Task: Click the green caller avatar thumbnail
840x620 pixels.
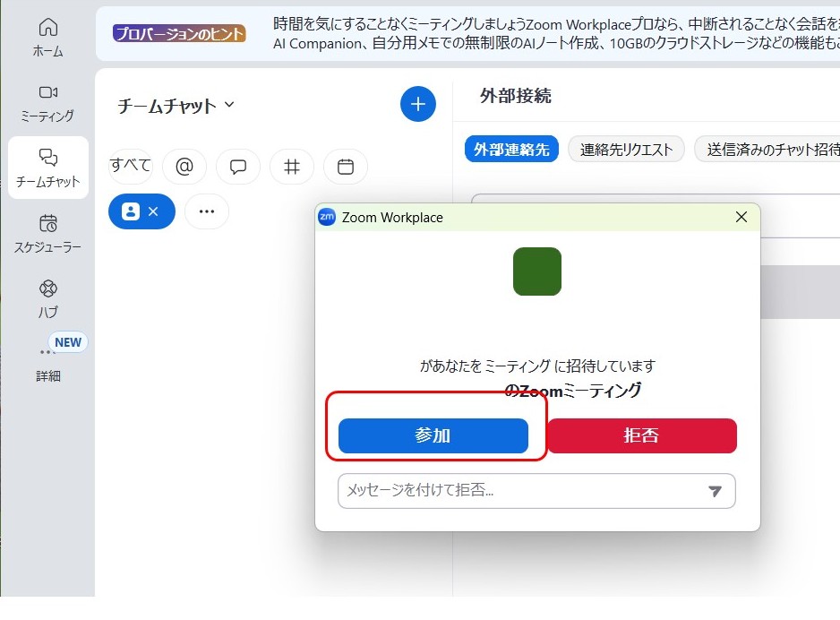Action: [537, 271]
